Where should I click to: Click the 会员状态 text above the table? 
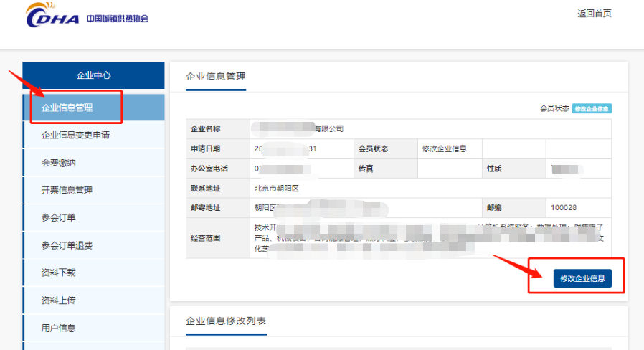coord(554,108)
